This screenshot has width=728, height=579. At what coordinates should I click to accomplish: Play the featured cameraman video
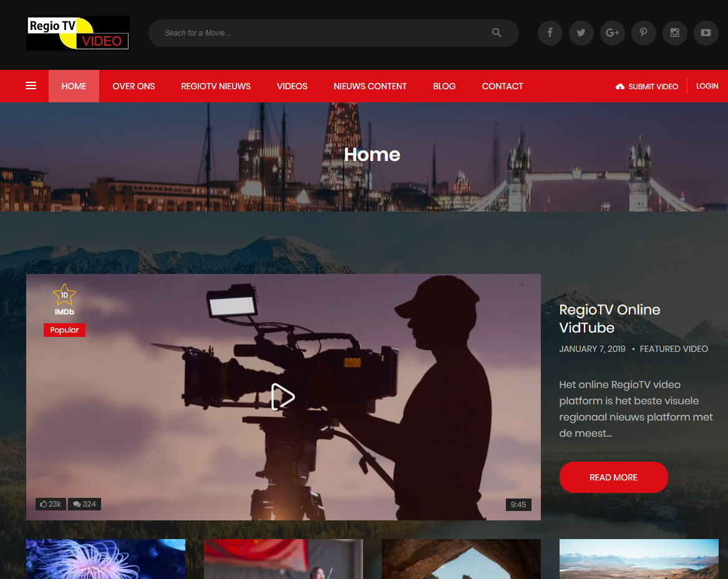tap(283, 397)
